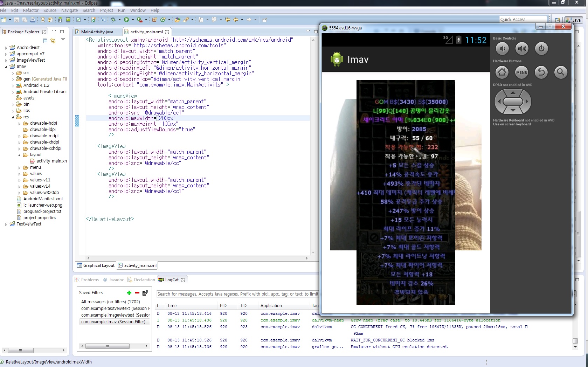The height and width of the screenshot is (367, 588).
Task: Open the Debug dropdown arrow
Action: pyautogui.click(x=119, y=20)
